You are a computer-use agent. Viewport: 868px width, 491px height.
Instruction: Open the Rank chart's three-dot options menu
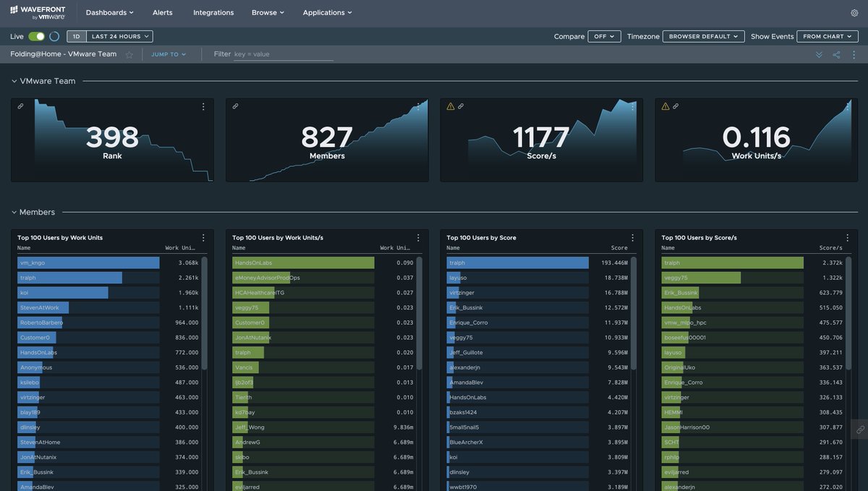pos(203,106)
